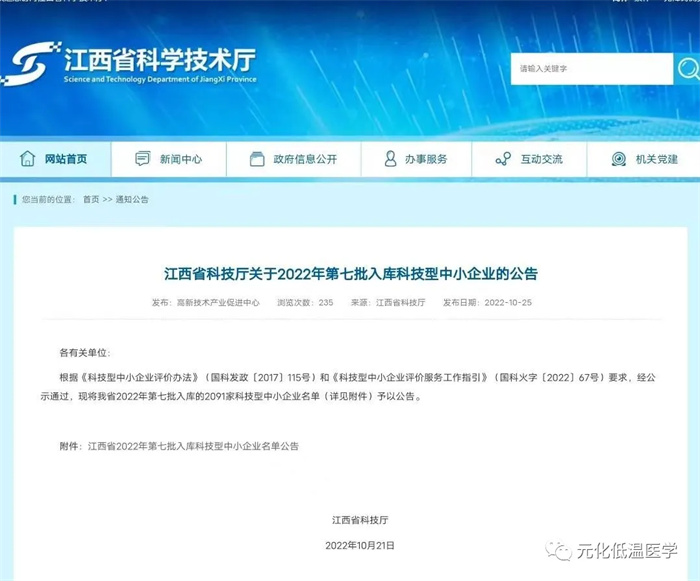Click the person icon beside 办事服务
This screenshot has height=581, width=700.
tap(391, 159)
